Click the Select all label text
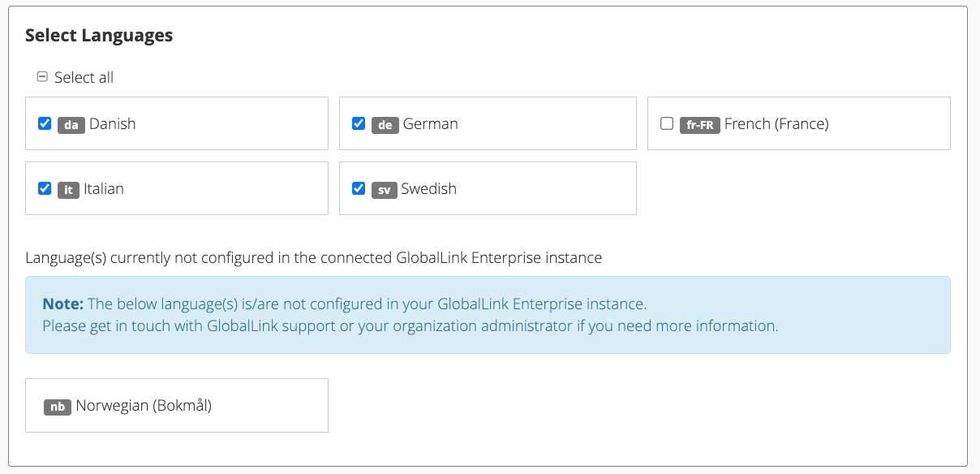The height and width of the screenshot is (474, 980). click(x=84, y=77)
